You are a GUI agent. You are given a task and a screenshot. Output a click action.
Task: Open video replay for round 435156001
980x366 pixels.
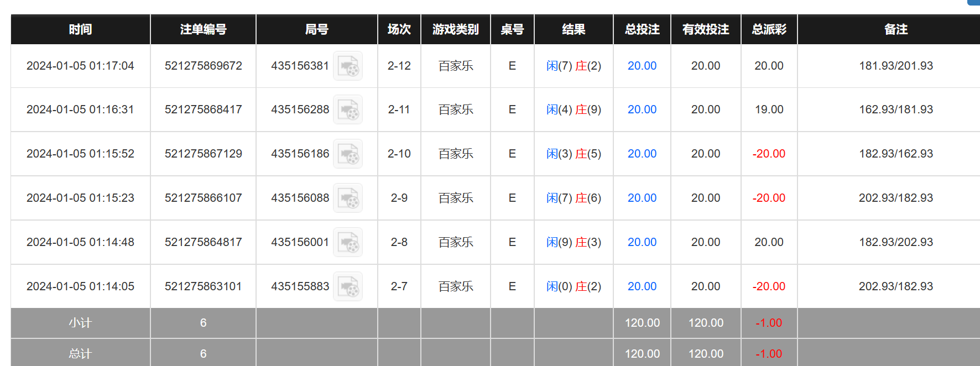click(348, 243)
